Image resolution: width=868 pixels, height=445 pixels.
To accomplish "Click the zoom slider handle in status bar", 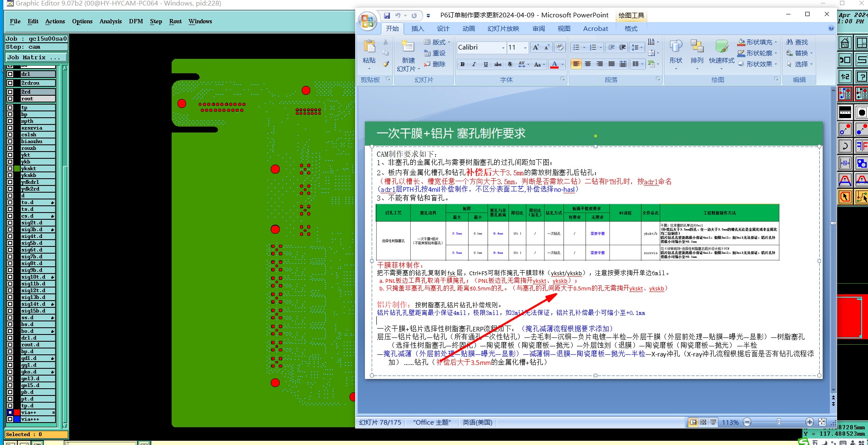I will click(x=779, y=422).
